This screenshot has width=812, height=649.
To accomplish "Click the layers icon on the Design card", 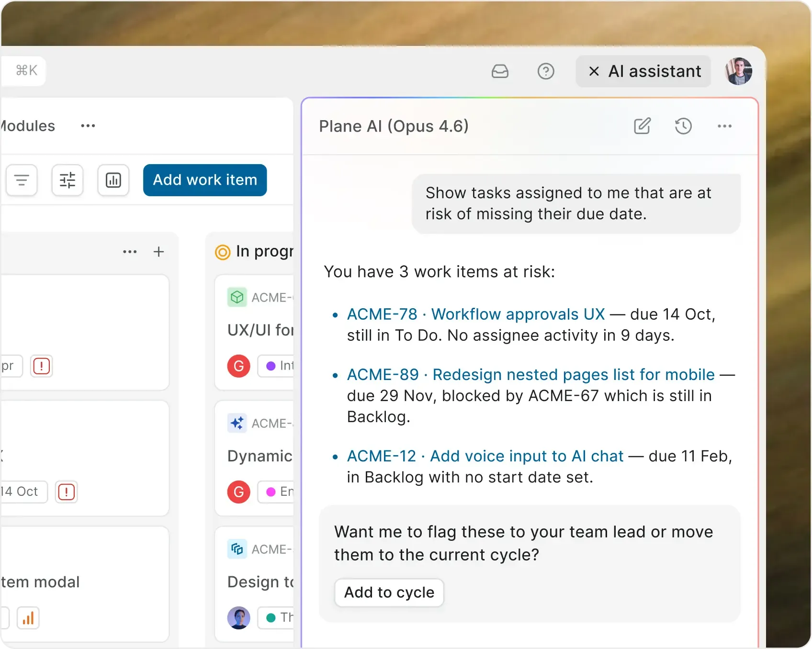I will point(237,549).
